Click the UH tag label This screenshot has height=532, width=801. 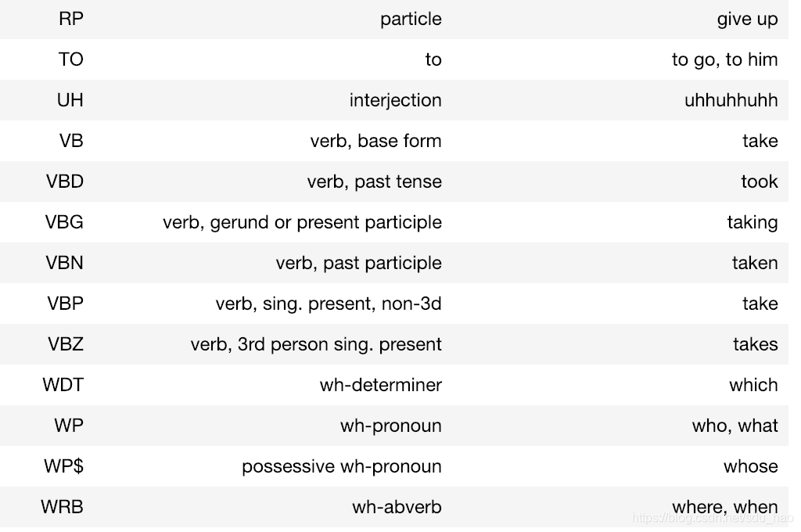[x=70, y=100]
